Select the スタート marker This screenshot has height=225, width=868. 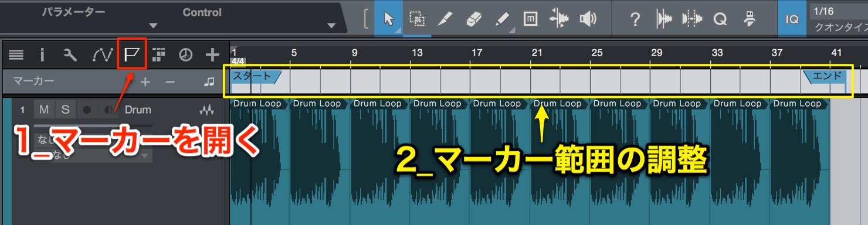(x=256, y=76)
